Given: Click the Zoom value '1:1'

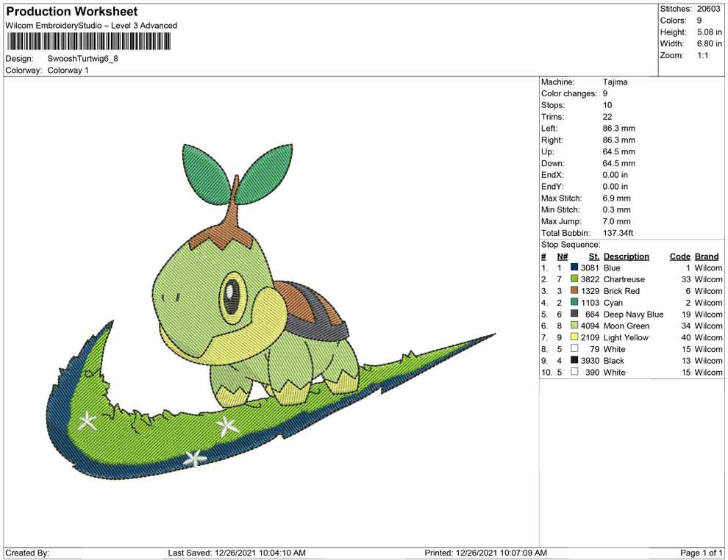Looking at the screenshot, I should (x=703, y=55).
